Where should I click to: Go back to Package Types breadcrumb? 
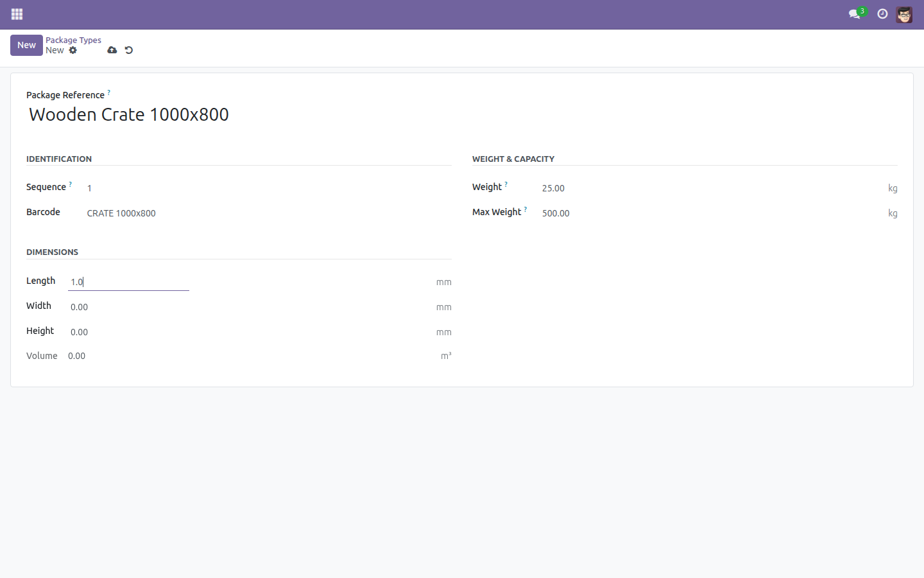[x=73, y=40]
